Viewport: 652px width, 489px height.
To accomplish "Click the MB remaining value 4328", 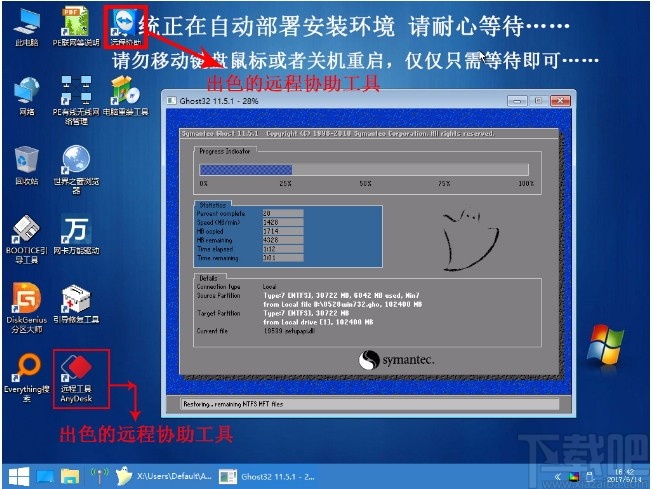I will tap(283, 240).
